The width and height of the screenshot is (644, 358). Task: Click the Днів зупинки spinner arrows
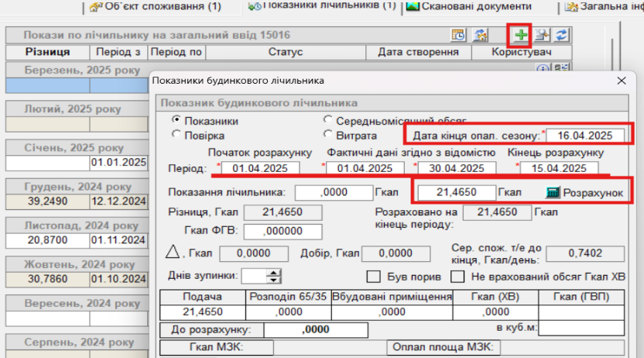pos(274,276)
